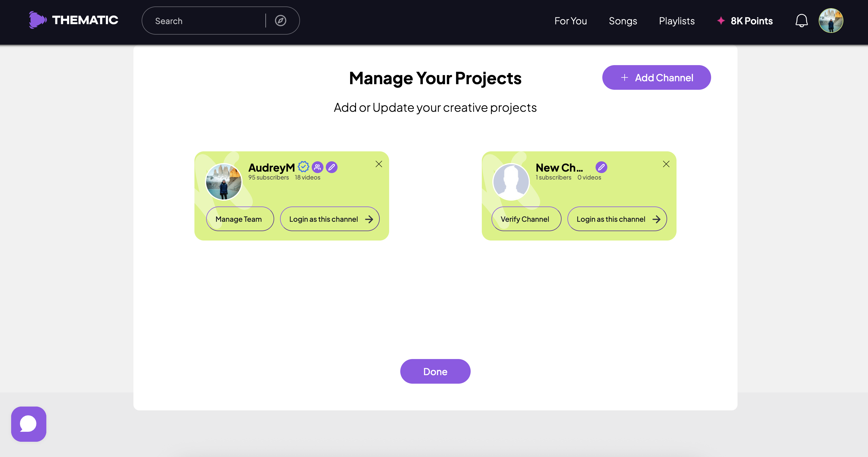Edit AudreyM channel with pencil icon

pyautogui.click(x=332, y=167)
